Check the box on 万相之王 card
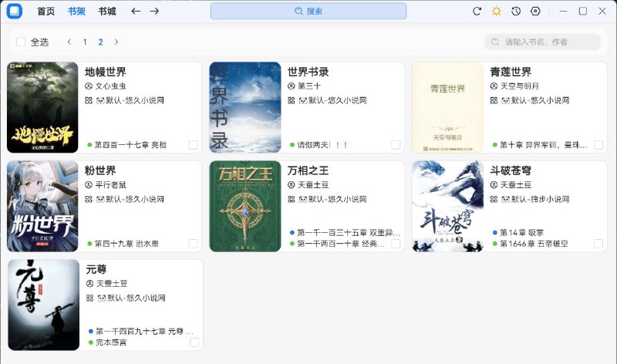 (x=396, y=244)
